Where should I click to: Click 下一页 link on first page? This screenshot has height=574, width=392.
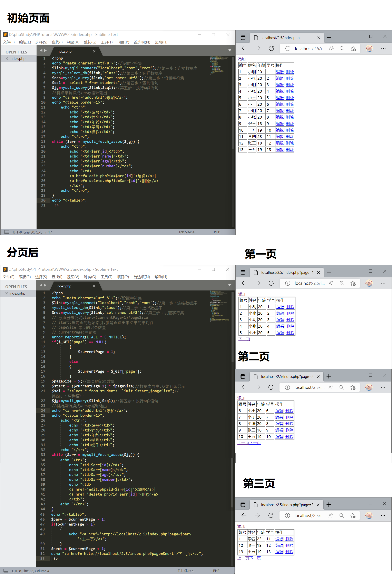pyautogui.click(x=244, y=339)
